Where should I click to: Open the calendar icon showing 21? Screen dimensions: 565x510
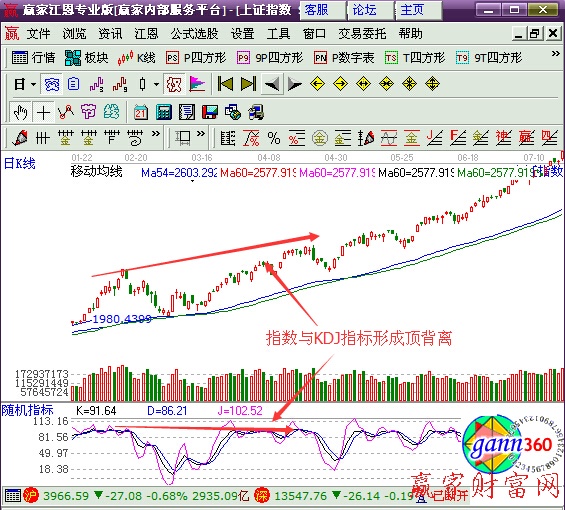pos(141,112)
